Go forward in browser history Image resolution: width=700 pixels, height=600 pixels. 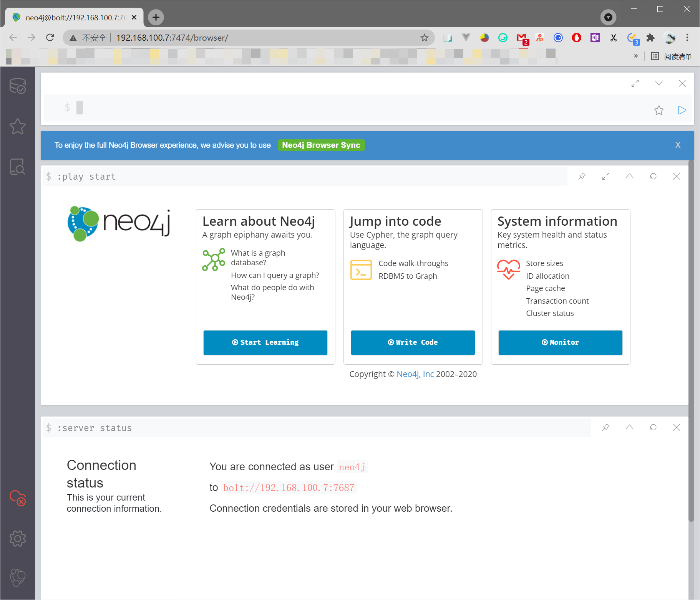pos(32,38)
